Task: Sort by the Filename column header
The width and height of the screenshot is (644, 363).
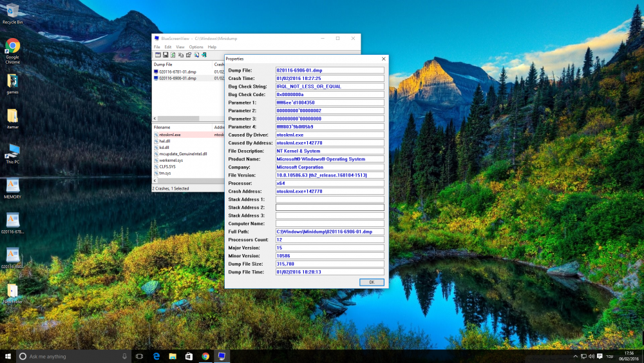Action: [182, 128]
